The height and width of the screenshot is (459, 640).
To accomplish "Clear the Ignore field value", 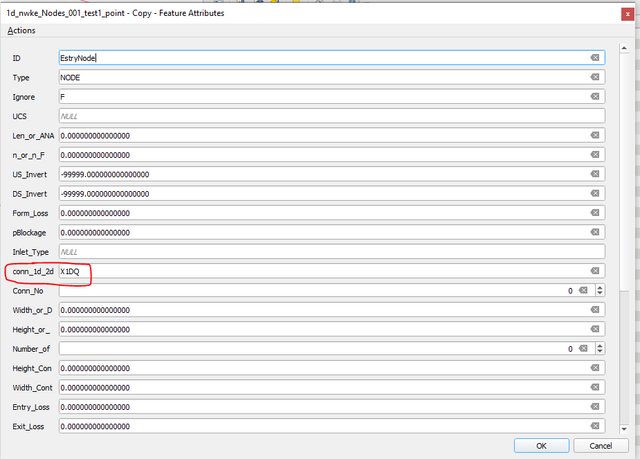I will click(594, 97).
